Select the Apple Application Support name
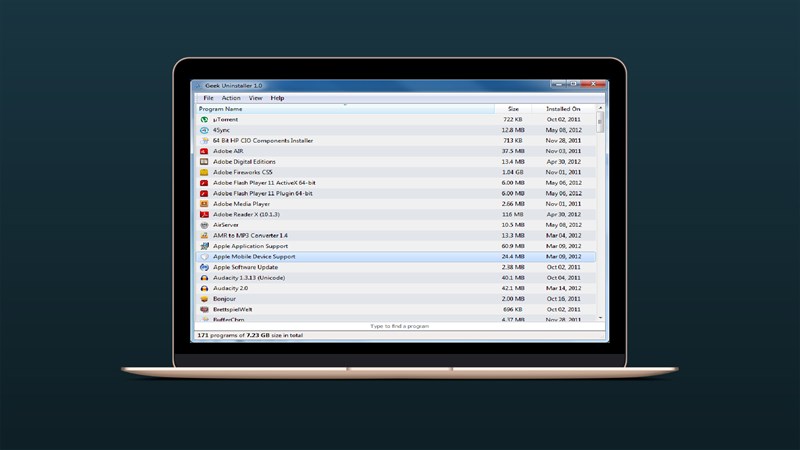This screenshot has width=800, height=450. pos(251,246)
